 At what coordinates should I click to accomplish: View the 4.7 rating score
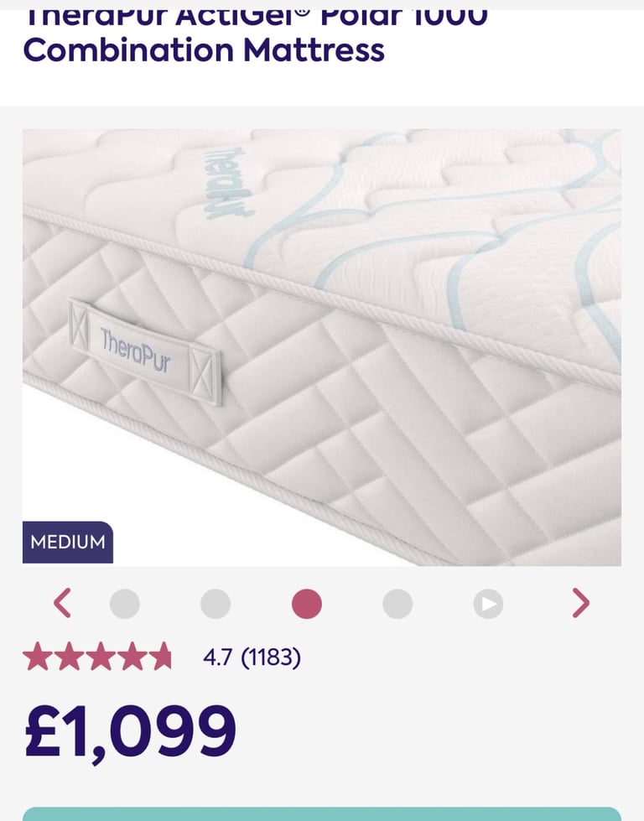[217, 657]
